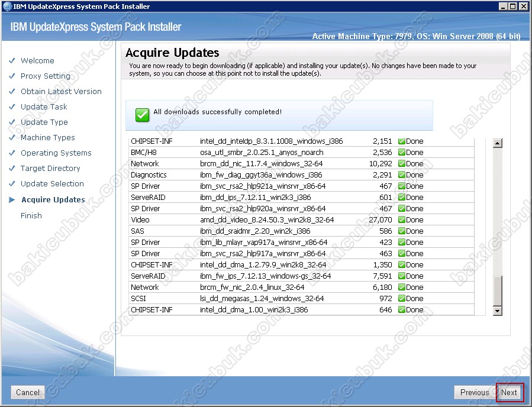The height and width of the screenshot is (407, 532).
Task: Click the Previous button
Action: tap(475, 392)
